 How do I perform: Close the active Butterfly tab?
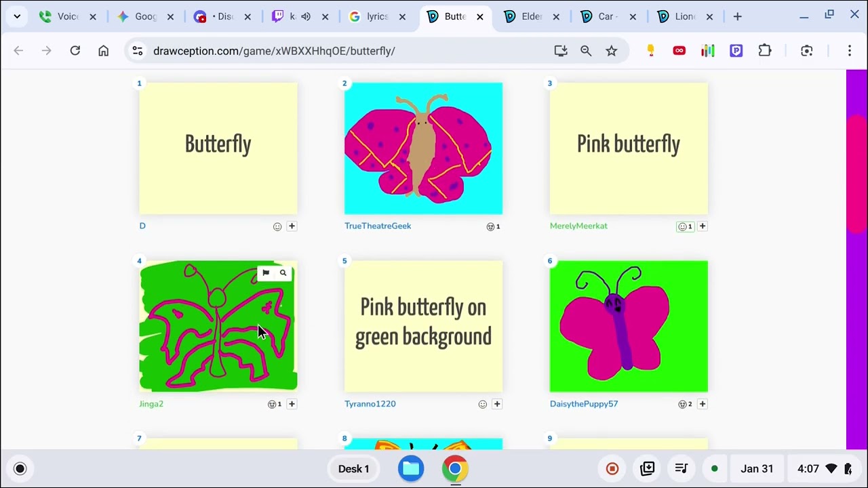(480, 17)
